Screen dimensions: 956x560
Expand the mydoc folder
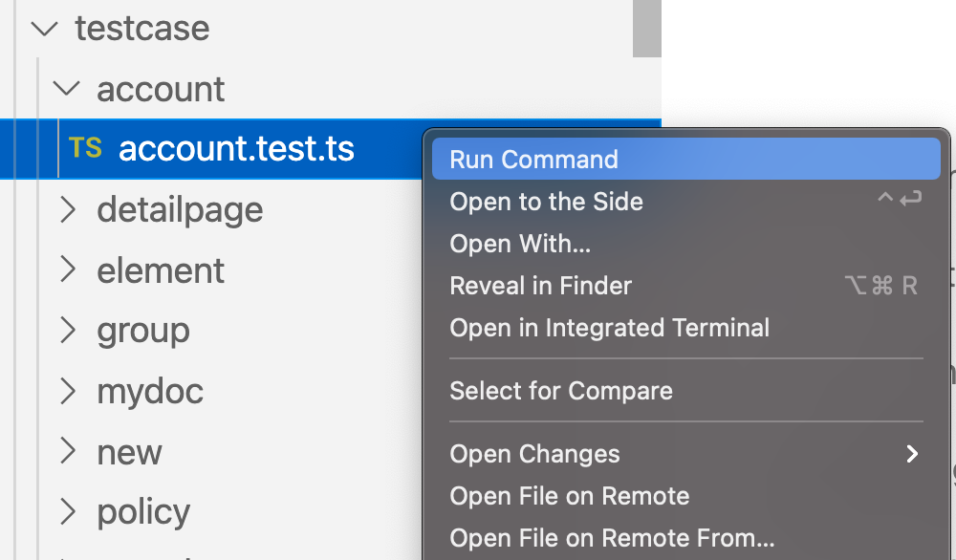pyautogui.click(x=67, y=391)
